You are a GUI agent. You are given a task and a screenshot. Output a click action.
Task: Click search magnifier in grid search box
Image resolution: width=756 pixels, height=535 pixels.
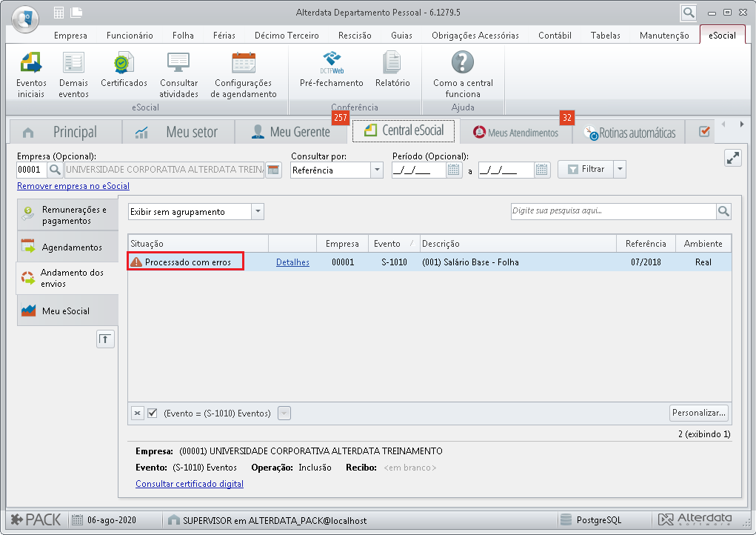pyautogui.click(x=723, y=211)
